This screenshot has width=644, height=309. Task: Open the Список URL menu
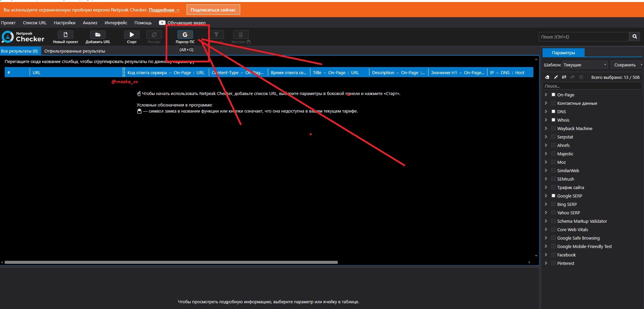tap(34, 23)
